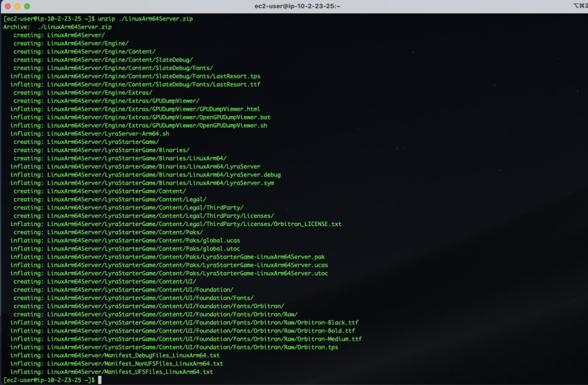Select the LastResort.tps inflating line
Viewport: 588px width, 385px height.
coord(135,76)
